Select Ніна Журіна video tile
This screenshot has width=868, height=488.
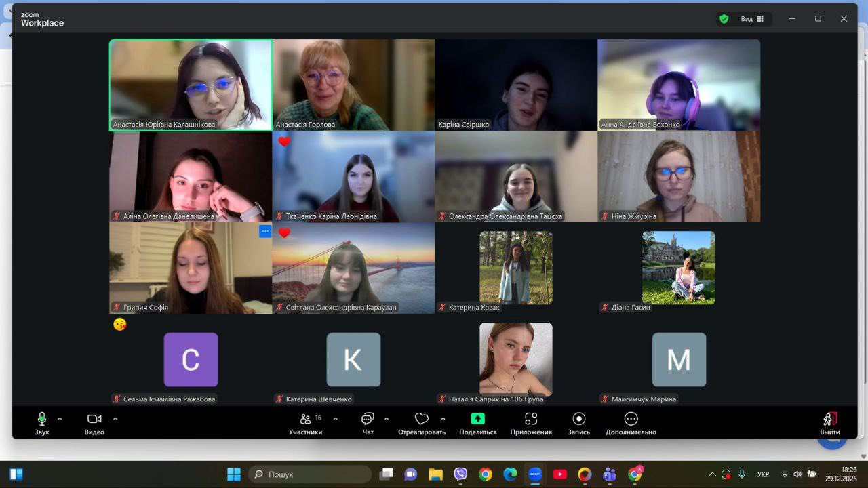point(679,177)
